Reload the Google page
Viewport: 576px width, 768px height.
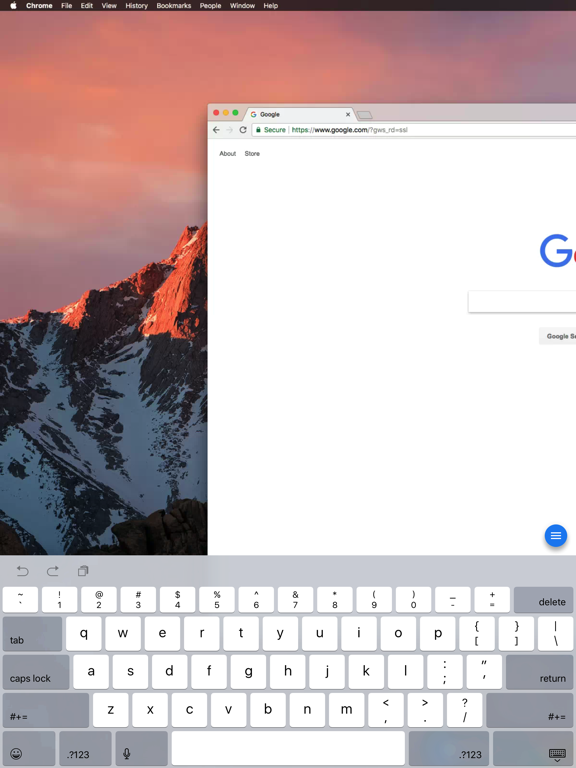(243, 130)
